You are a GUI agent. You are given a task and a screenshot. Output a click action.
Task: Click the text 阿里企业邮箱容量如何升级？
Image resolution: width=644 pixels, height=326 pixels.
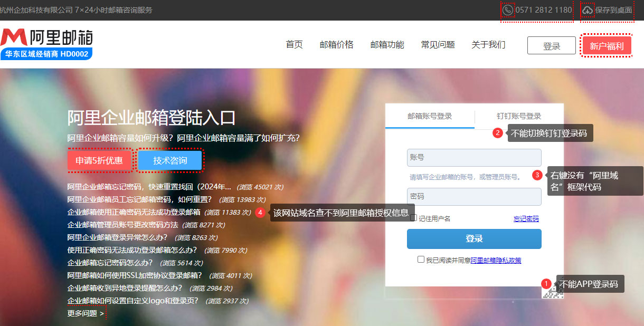121,138
